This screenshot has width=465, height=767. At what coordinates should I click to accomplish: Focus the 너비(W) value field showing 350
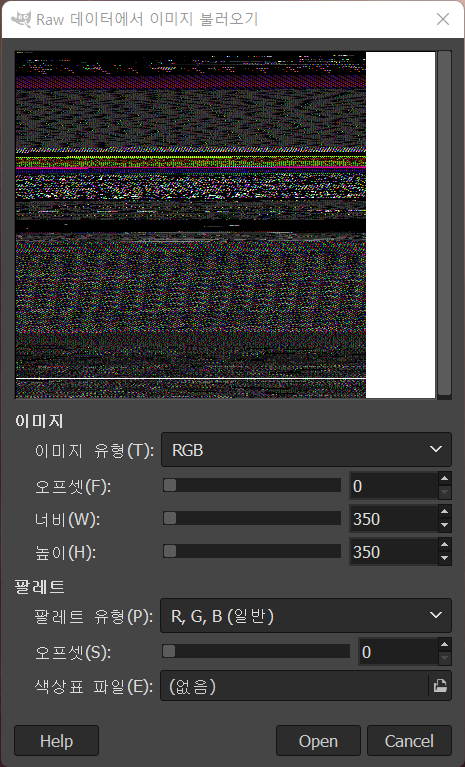(x=394, y=519)
